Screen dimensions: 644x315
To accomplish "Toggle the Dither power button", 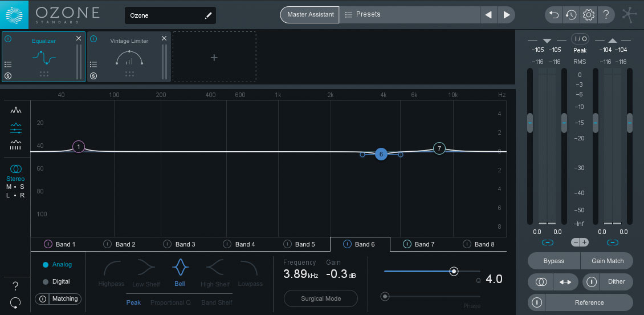I will pyautogui.click(x=592, y=282).
